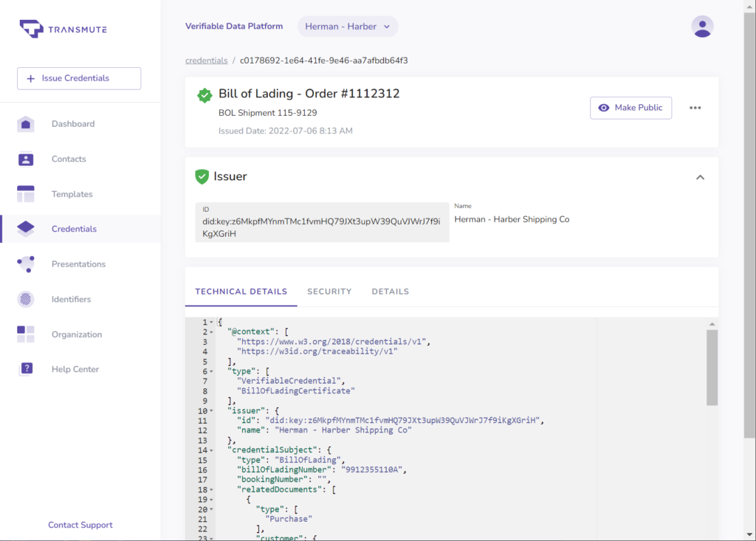Fold the inner type block at line 20

(x=211, y=510)
